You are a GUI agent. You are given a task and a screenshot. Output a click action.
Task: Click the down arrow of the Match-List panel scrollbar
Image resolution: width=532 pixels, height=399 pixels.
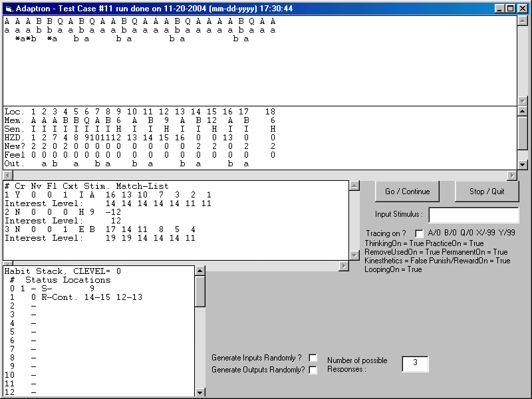354,255
